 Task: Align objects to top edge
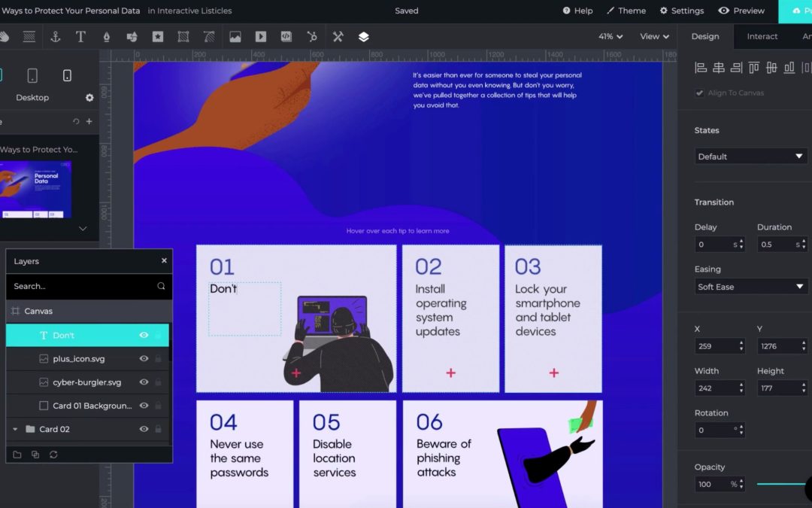pos(754,68)
